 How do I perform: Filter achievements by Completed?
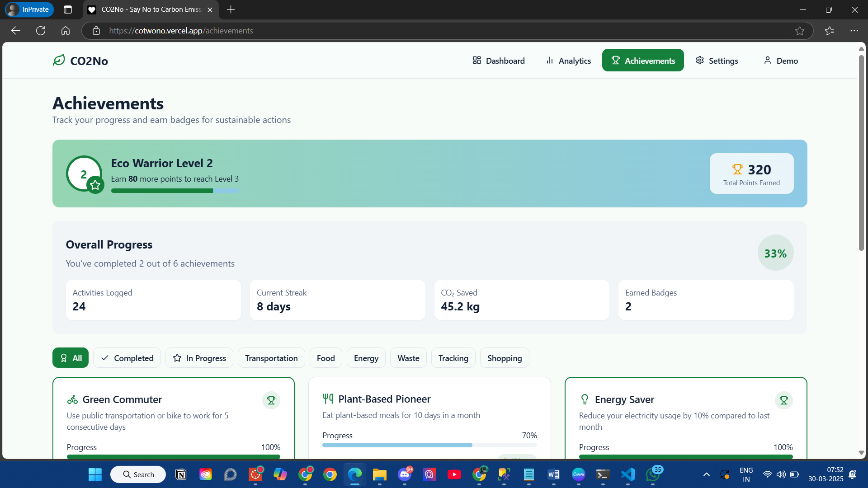pos(127,358)
